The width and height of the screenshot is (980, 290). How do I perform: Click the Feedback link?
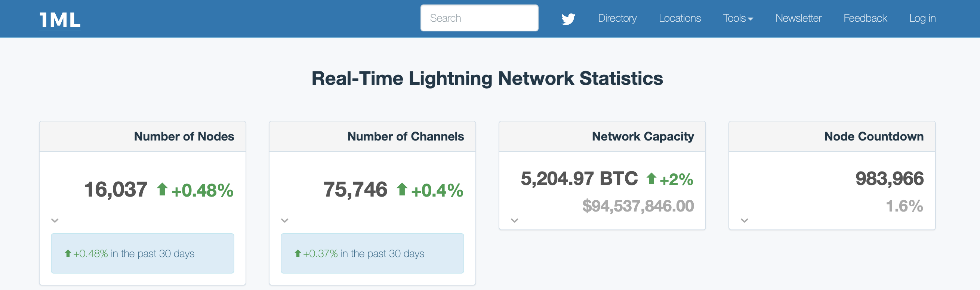(865, 18)
